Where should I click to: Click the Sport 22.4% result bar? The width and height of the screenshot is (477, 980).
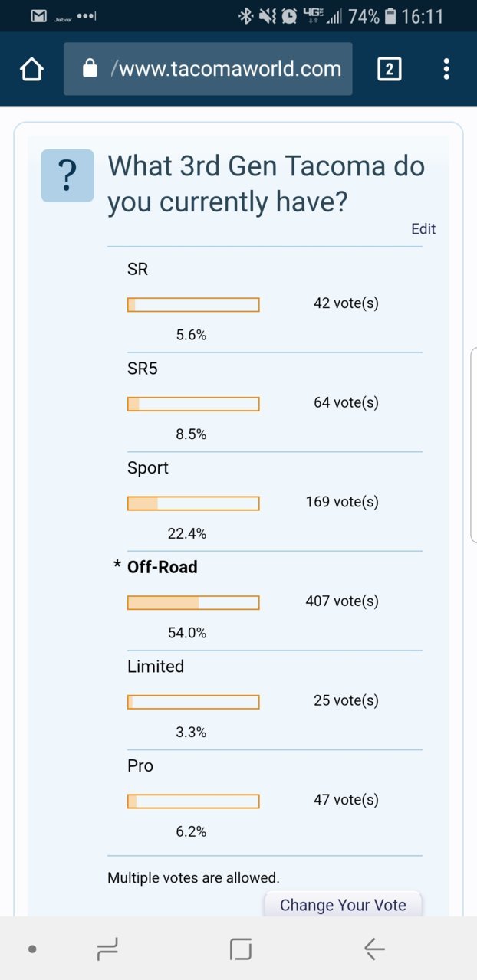[193, 503]
